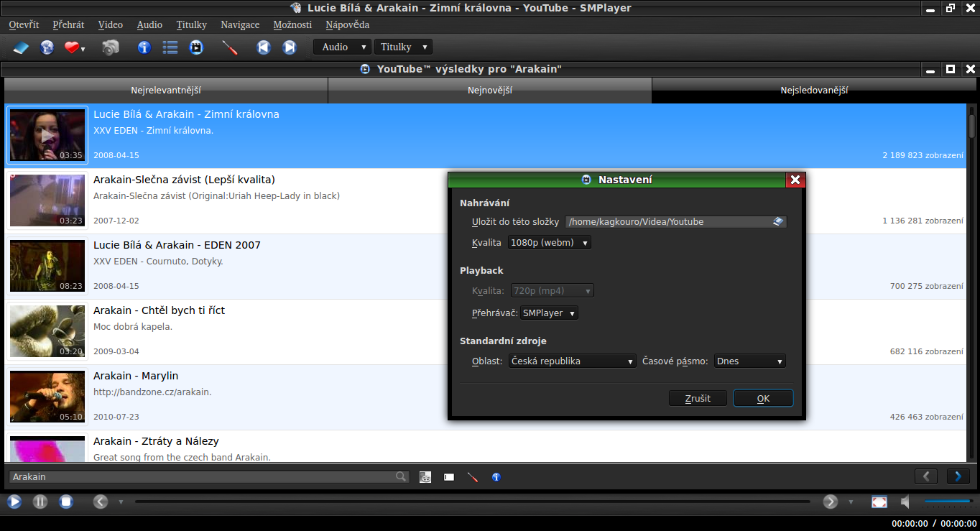
Task: Show file info with the blue info icon
Action: [144, 47]
